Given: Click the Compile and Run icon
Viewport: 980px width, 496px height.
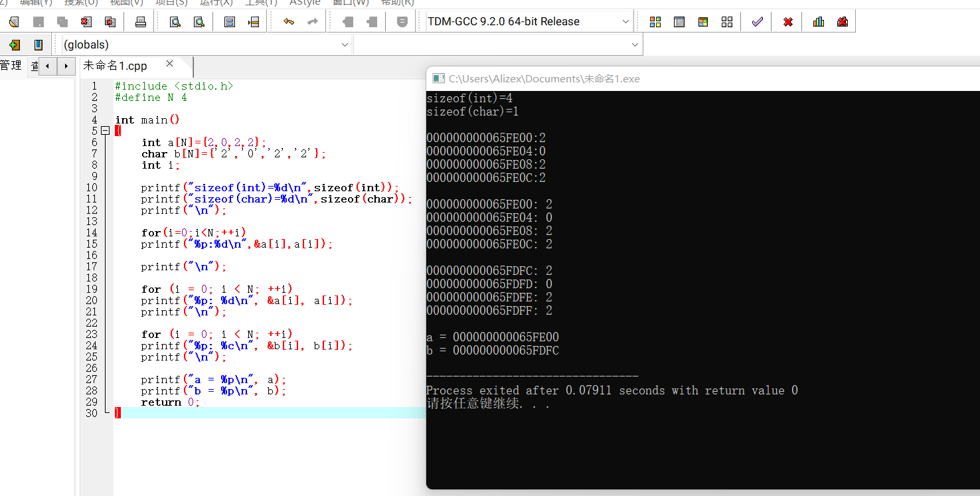Looking at the screenshot, I should (x=703, y=22).
